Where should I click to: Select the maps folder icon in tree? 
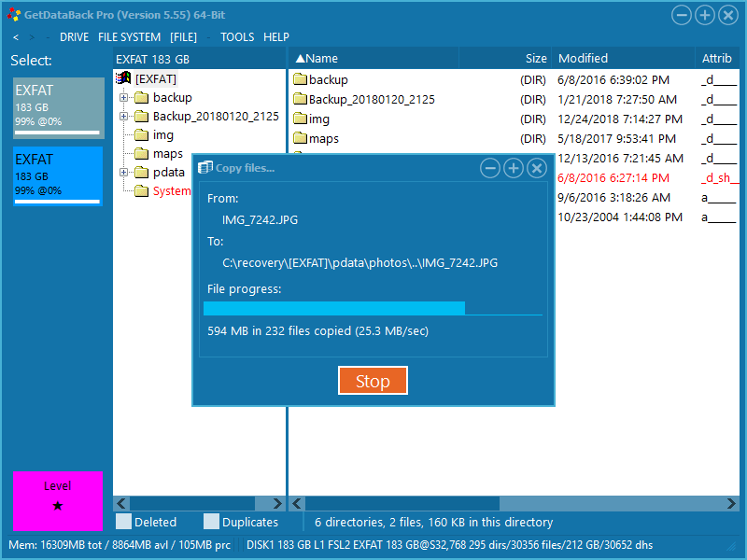[x=141, y=153]
